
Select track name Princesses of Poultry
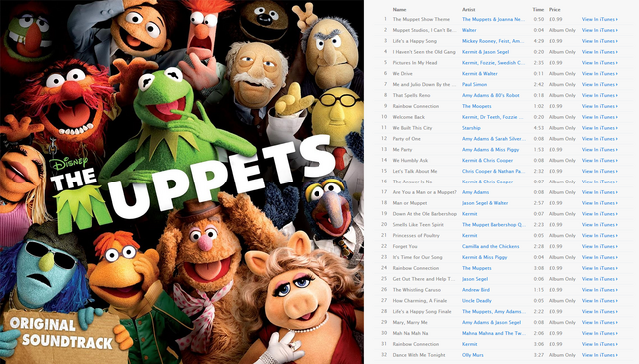pos(416,235)
